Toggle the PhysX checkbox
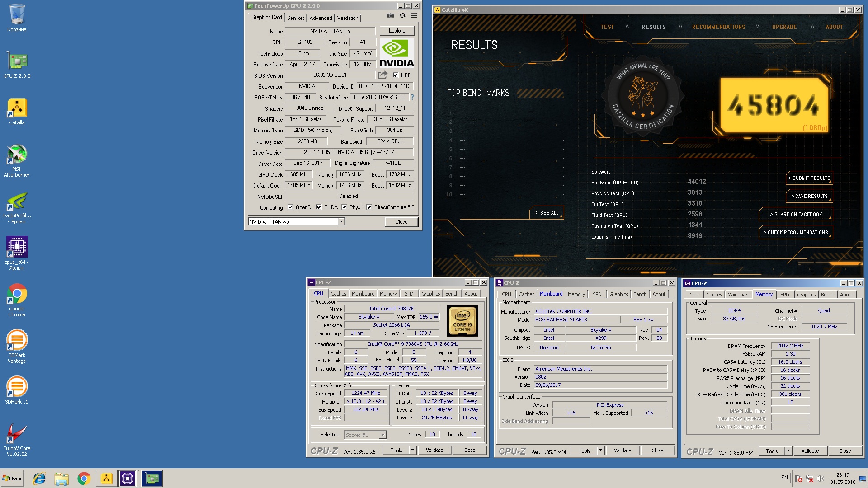 pos(344,207)
